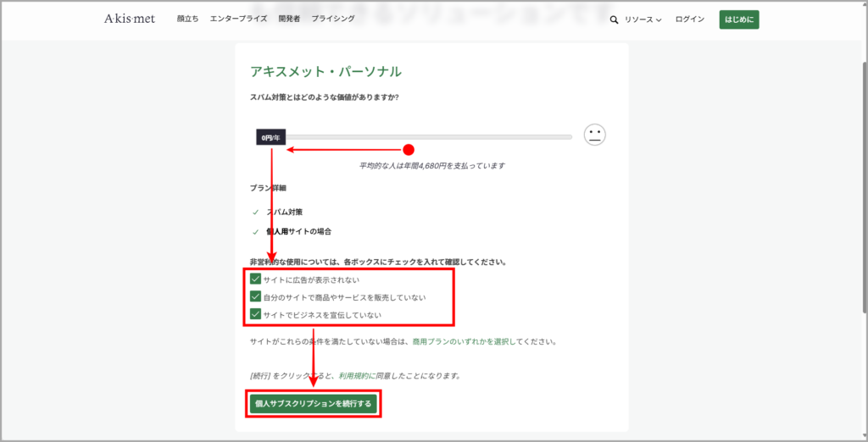
Task: Open the 顔立ち menu item
Action: tap(187, 19)
